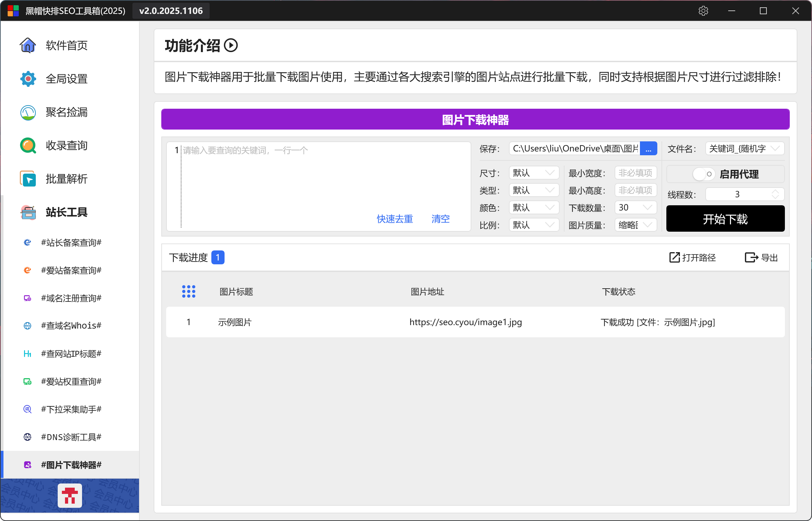This screenshot has height=521, width=812.
Task: Click the play icon beside 功能介绍
Action: (231, 46)
